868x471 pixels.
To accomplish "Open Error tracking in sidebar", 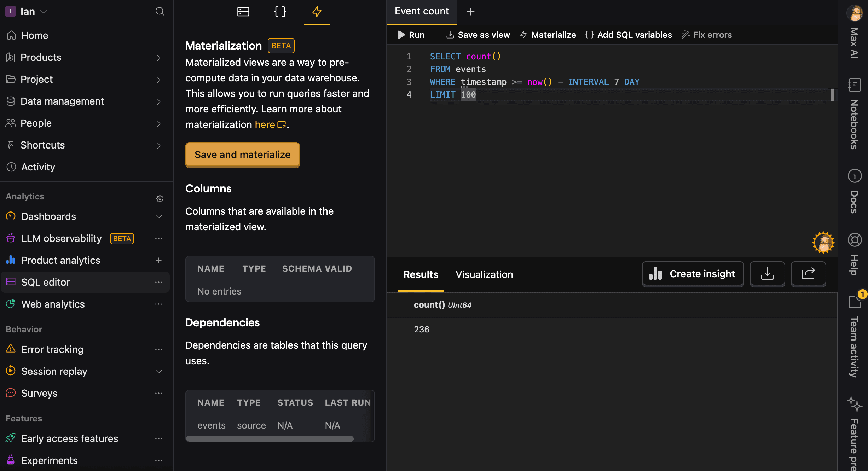I will click(x=52, y=349).
